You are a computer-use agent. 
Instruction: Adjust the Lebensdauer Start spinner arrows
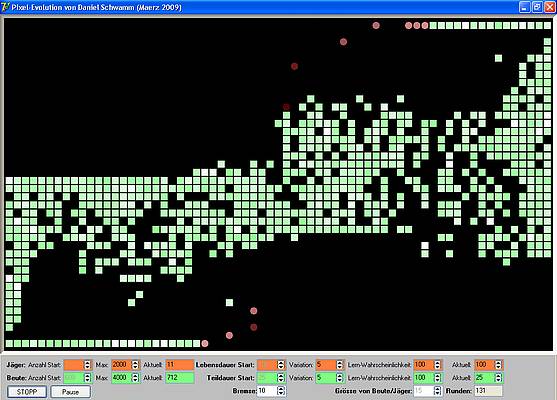tap(281, 365)
